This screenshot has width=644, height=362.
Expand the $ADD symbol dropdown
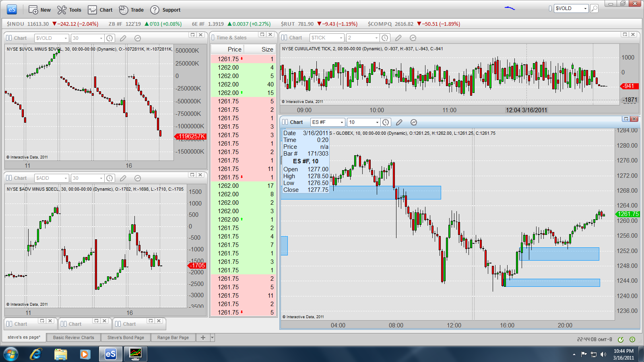65,178
